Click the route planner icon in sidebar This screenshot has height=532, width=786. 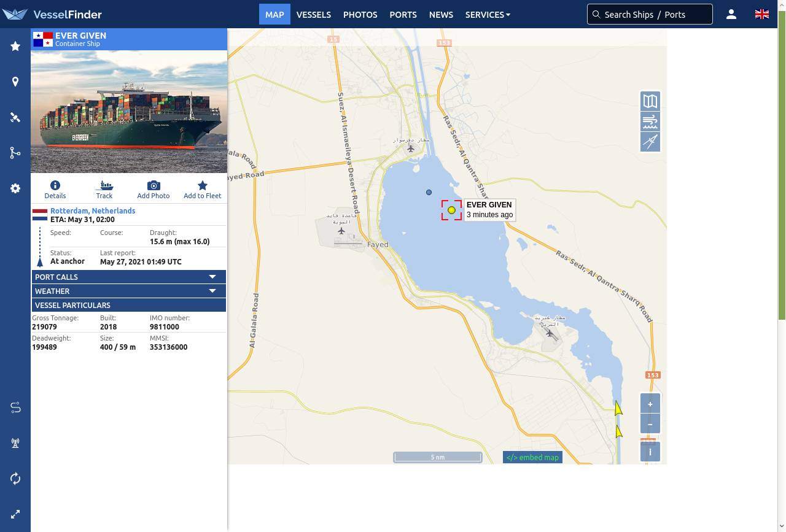[15, 407]
